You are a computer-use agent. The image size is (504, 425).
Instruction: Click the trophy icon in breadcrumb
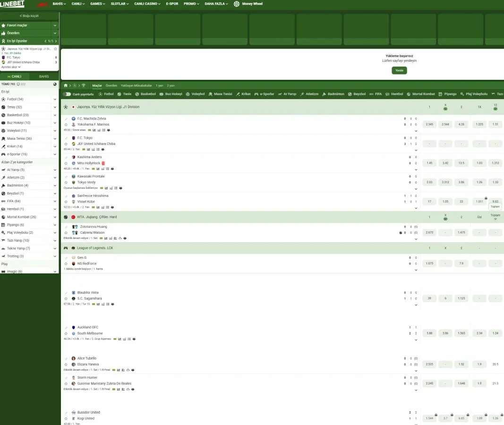click(x=84, y=85)
